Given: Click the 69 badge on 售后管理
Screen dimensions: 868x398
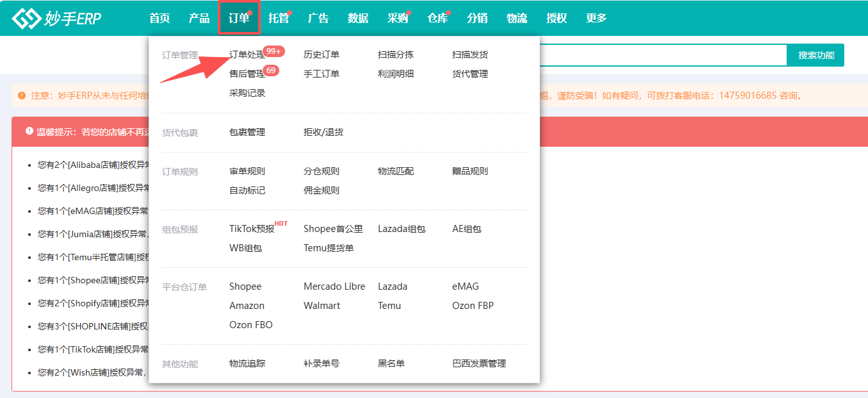Looking at the screenshot, I should (271, 70).
